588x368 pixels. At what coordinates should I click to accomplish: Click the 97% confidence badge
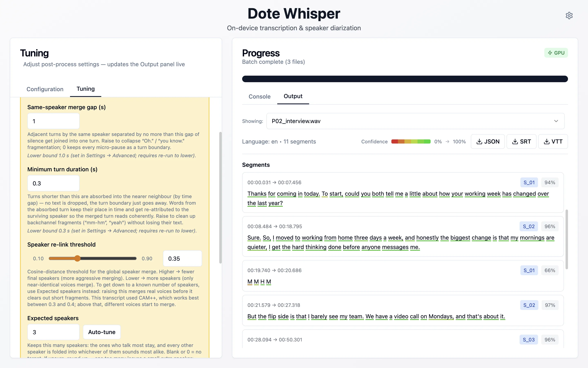click(x=550, y=305)
